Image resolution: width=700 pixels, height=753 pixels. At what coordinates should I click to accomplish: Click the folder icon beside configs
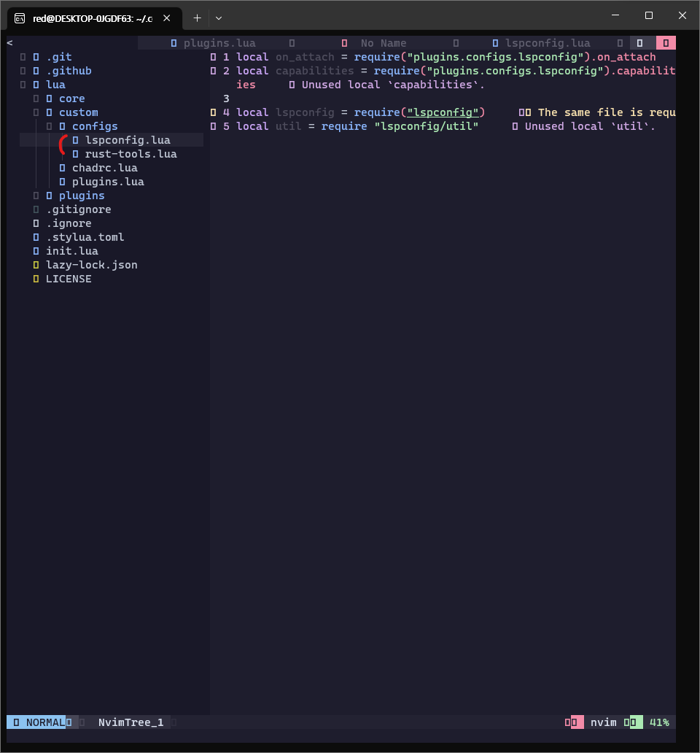(63, 126)
